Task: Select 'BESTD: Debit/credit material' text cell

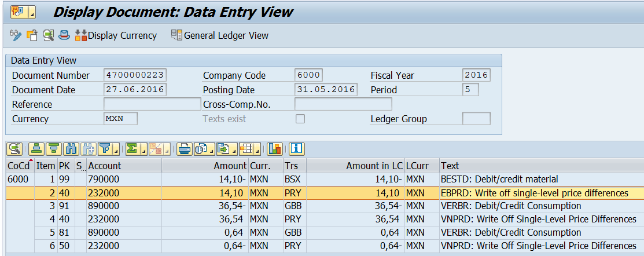Action: pos(542,179)
